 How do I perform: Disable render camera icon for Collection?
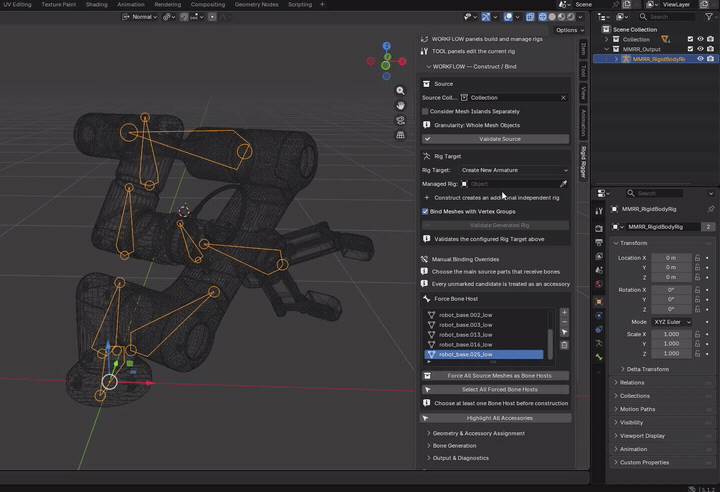[x=710, y=39]
